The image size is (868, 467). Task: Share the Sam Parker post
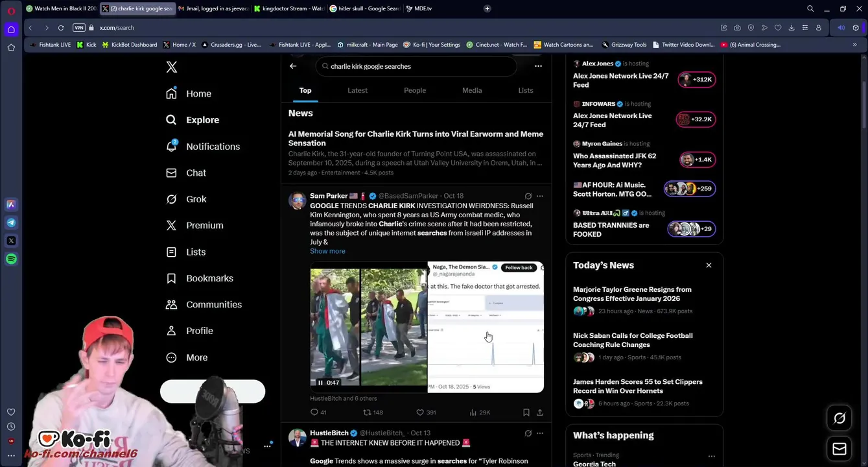point(539,413)
